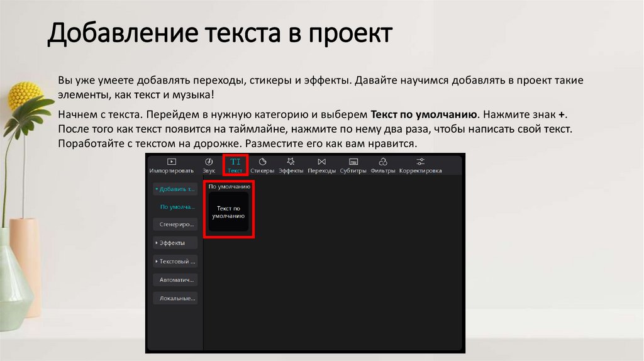Switch to the highlighted Текст tab
The image size is (644, 361).
click(235, 165)
